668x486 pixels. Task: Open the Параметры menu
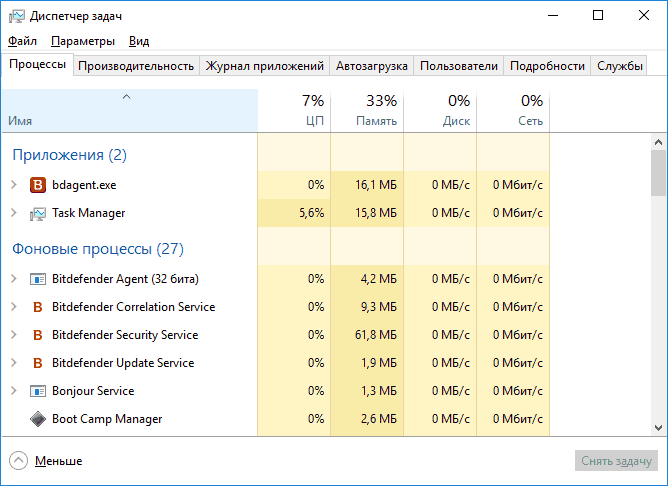point(83,41)
